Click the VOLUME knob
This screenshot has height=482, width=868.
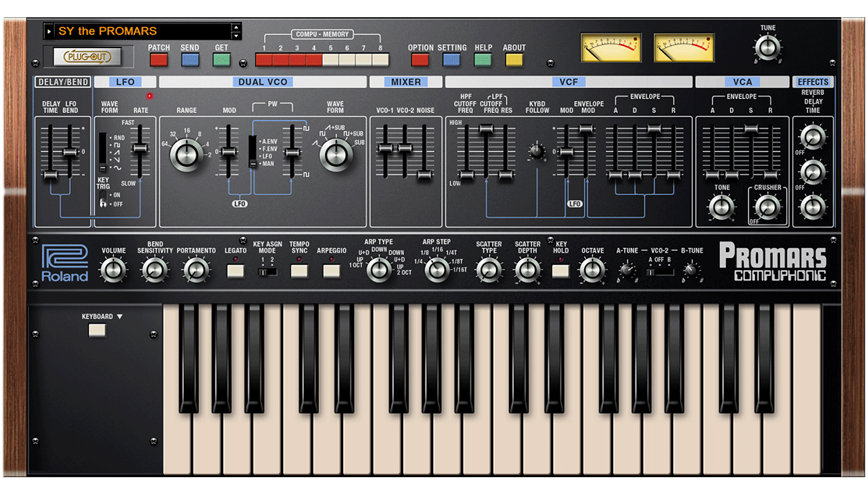click(x=114, y=270)
